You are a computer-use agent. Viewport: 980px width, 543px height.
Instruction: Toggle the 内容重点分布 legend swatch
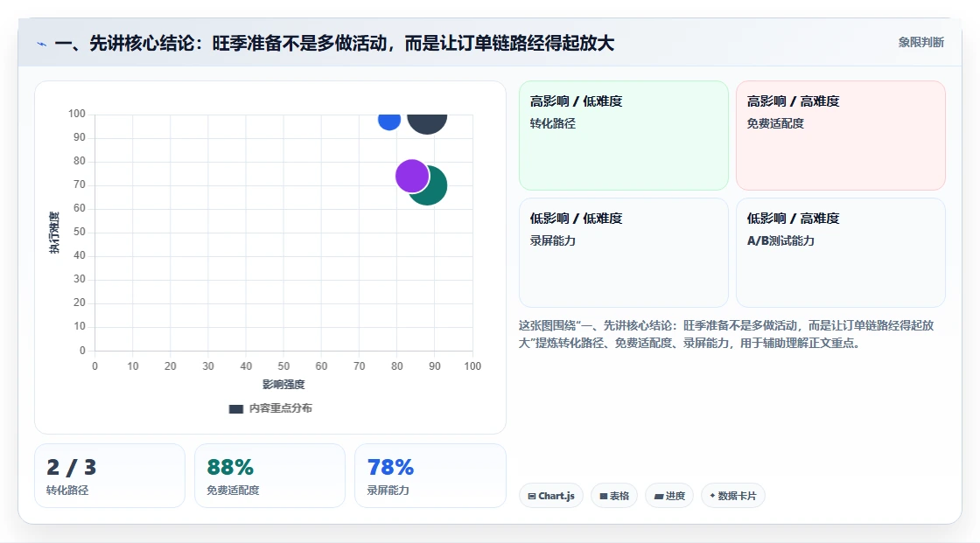235,408
